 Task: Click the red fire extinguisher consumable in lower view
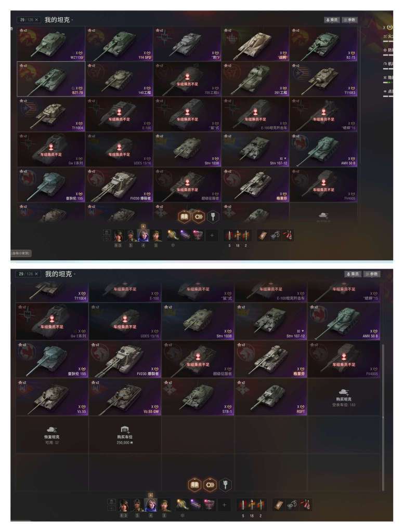306,505
